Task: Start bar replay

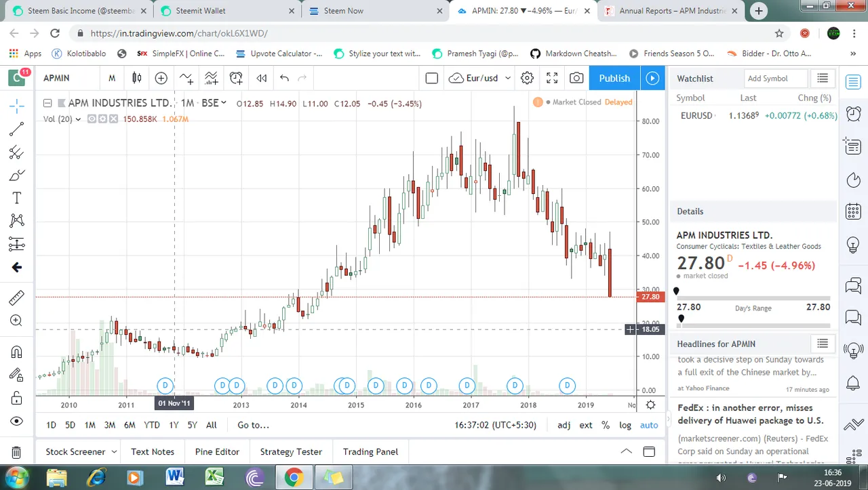Action: pyautogui.click(x=261, y=78)
